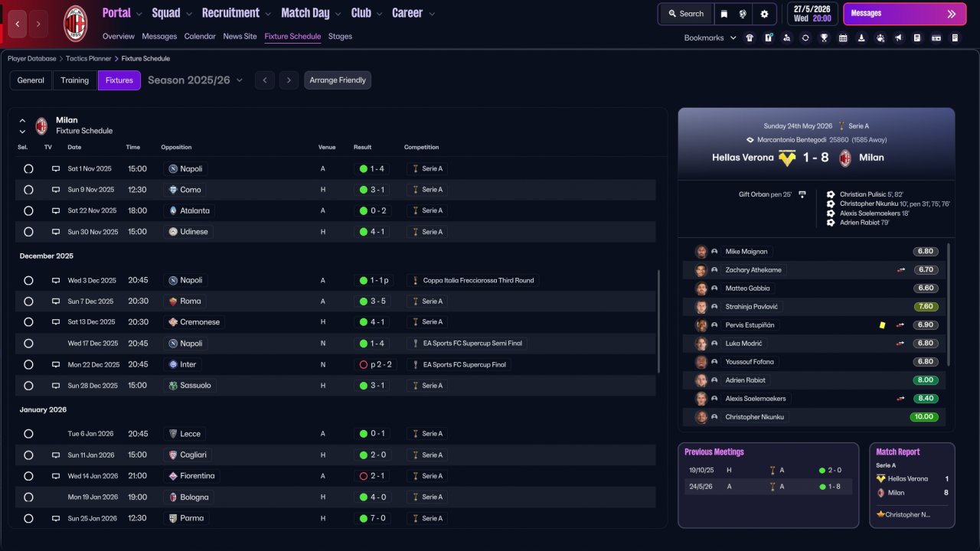
Task: Select the radio button for the Inter fixture
Action: [x=28, y=365]
